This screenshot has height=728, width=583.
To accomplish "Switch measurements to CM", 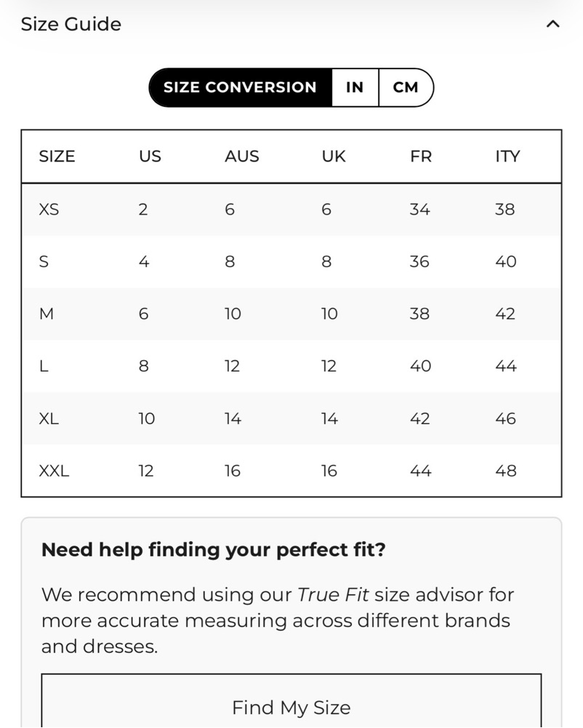I will [x=406, y=87].
